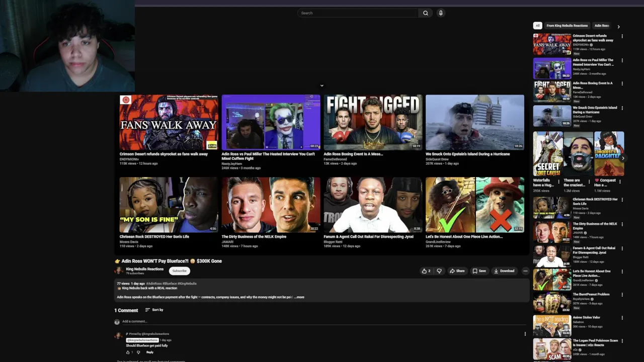Image resolution: width=644 pixels, height=362 pixels.
Task: Open options for sidebar Chrisean Rock video
Action: pyautogui.click(x=622, y=200)
